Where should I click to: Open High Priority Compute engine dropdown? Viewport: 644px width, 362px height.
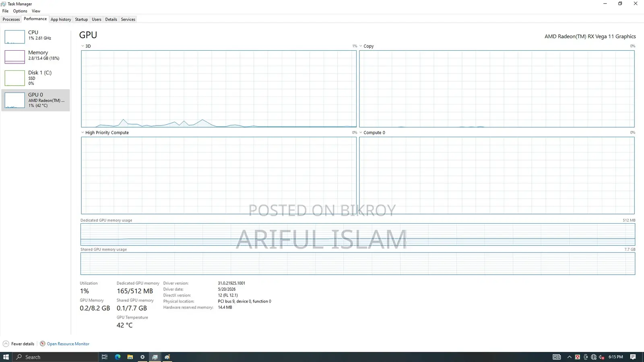(83, 133)
